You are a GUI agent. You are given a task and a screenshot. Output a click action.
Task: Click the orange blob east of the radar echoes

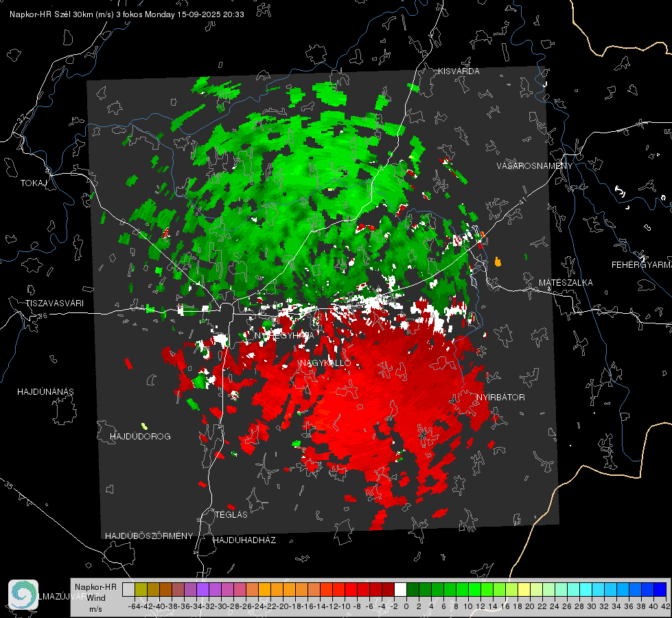(498, 262)
